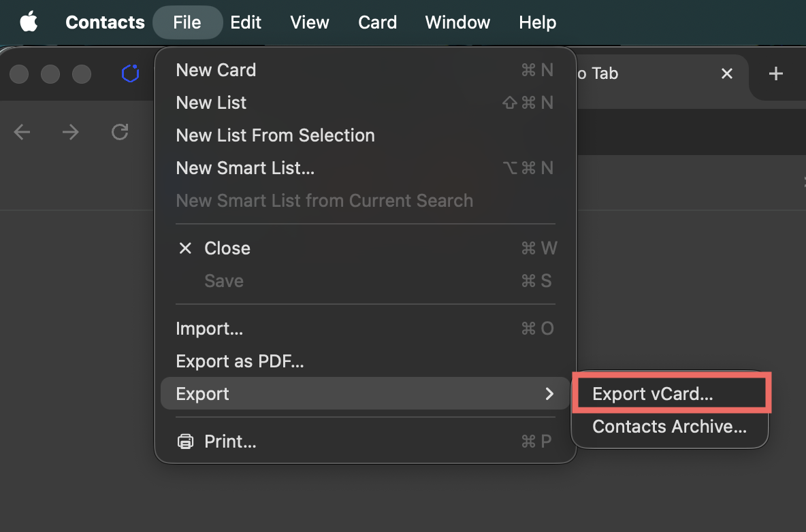Choose Export as PDF…

point(240,361)
